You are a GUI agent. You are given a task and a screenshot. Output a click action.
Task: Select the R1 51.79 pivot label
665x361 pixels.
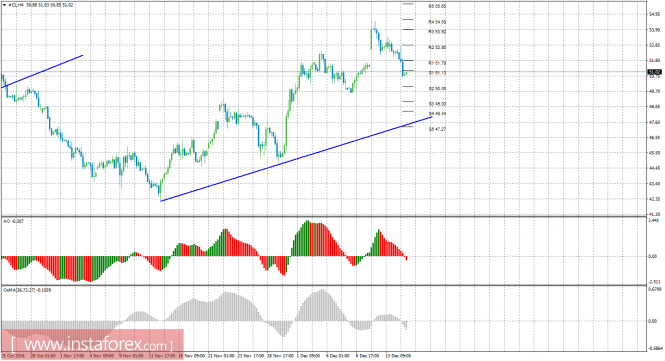tap(437, 63)
